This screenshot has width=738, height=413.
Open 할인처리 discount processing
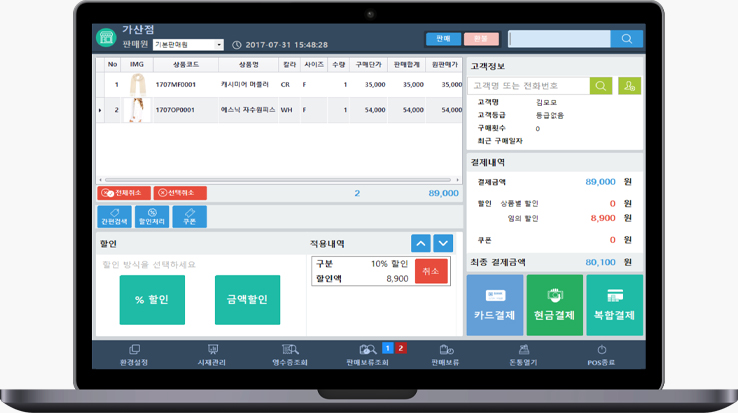point(152,216)
